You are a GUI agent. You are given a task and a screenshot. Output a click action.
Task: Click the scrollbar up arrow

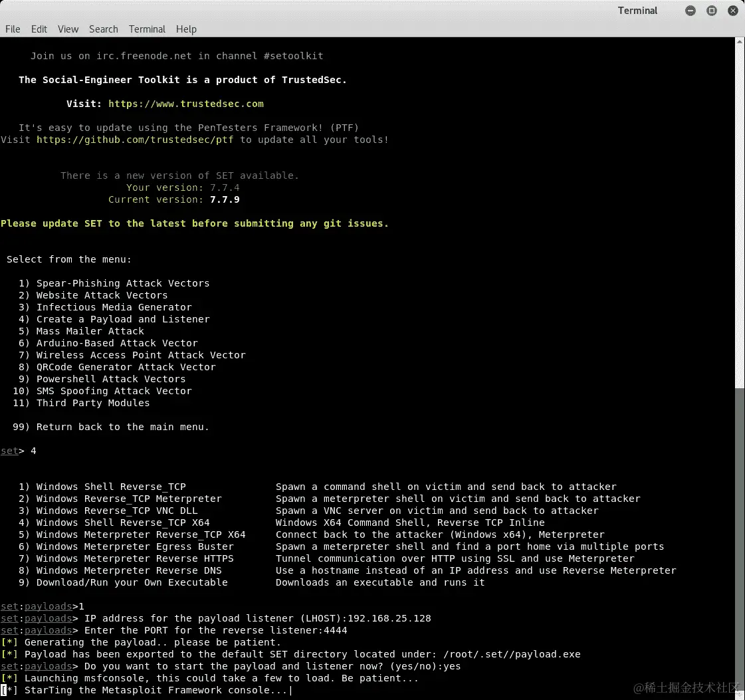[739, 42]
